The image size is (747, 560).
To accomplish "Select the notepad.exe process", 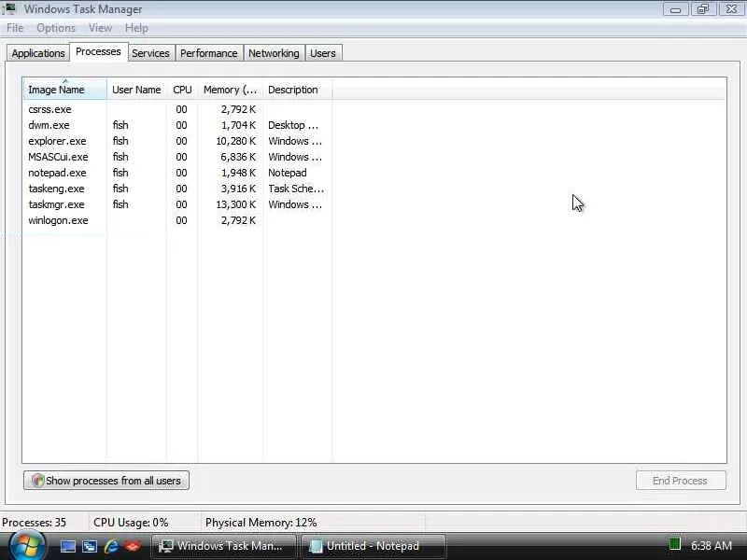I will click(177, 173).
